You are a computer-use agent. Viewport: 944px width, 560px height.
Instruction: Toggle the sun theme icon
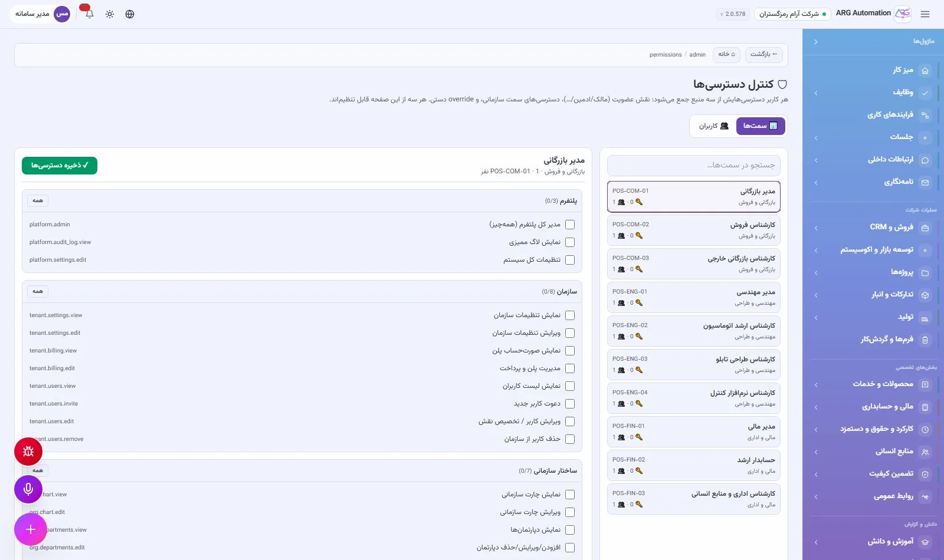(x=110, y=14)
